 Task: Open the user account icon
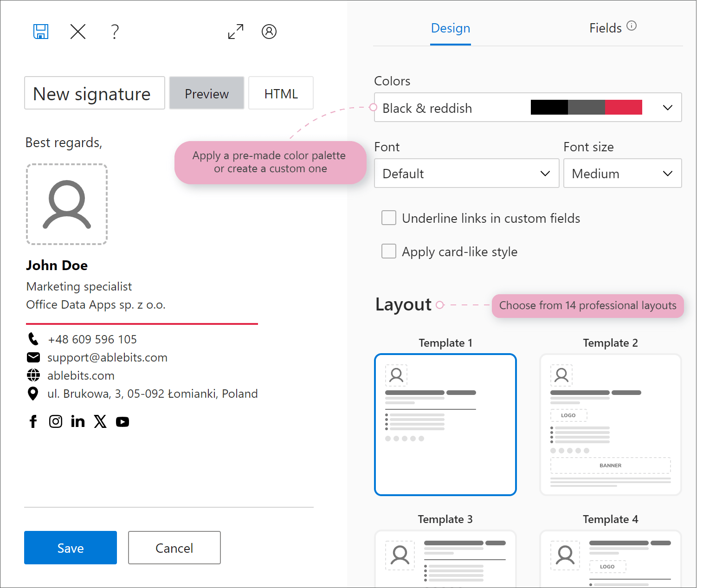(x=269, y=32)
